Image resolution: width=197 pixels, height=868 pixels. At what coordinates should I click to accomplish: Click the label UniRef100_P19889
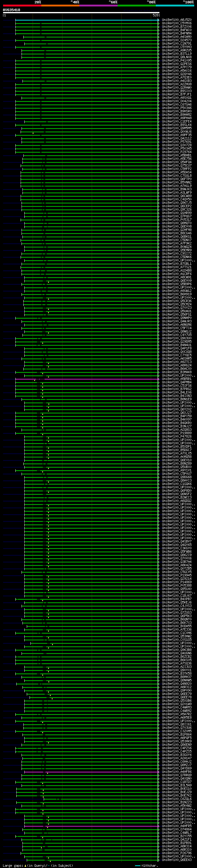[x=177, y=433]
